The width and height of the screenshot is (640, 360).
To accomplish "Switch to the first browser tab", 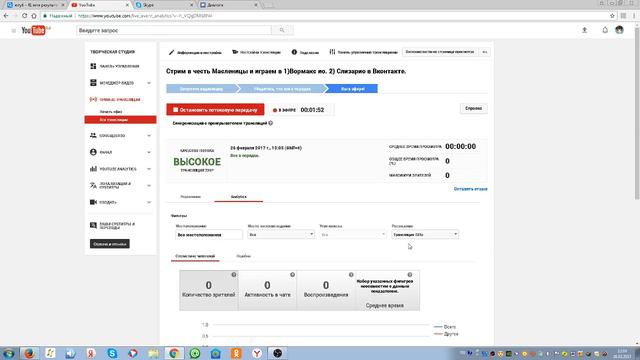I will click(35, 5).
